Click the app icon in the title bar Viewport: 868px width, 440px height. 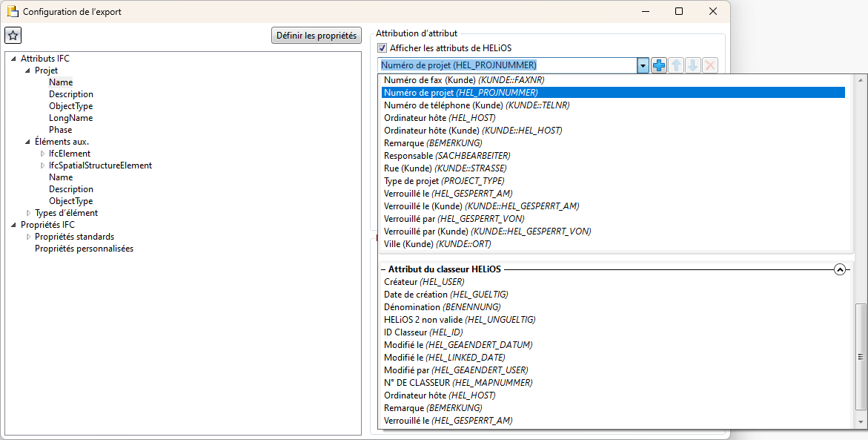[x=12, y=11]
